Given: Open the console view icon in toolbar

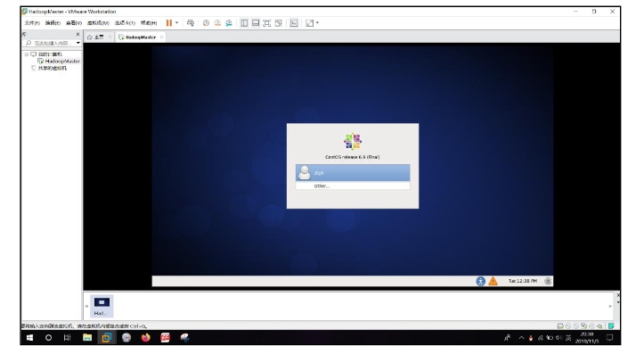Looking at the screenshot, I should (294, 23).
